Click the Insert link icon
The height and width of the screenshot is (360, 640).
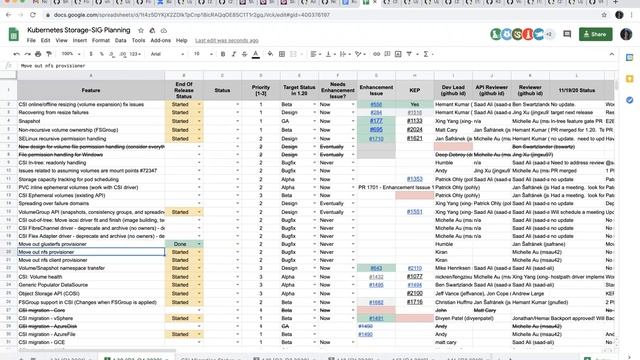pos(376,54)
